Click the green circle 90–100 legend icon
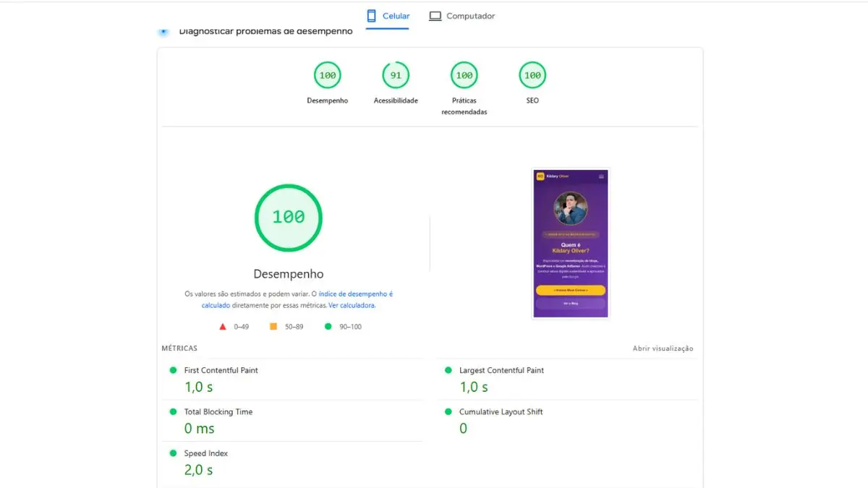 point(328,327)
